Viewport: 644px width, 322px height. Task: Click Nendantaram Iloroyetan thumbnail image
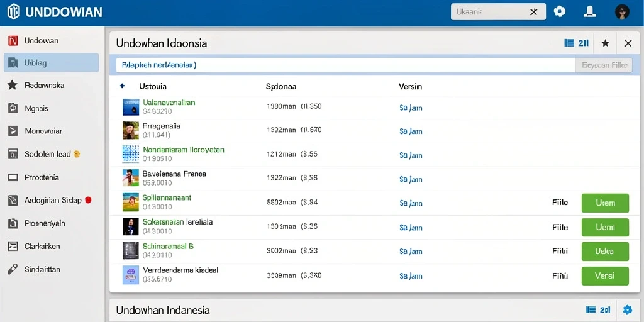pyautogui.click(x=131, y=155)
